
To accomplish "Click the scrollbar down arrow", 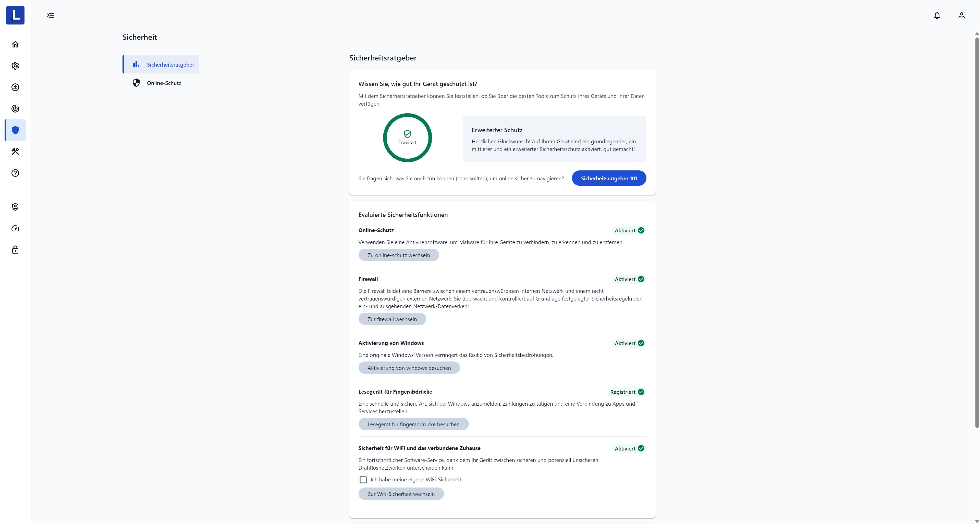I will 977,521.
